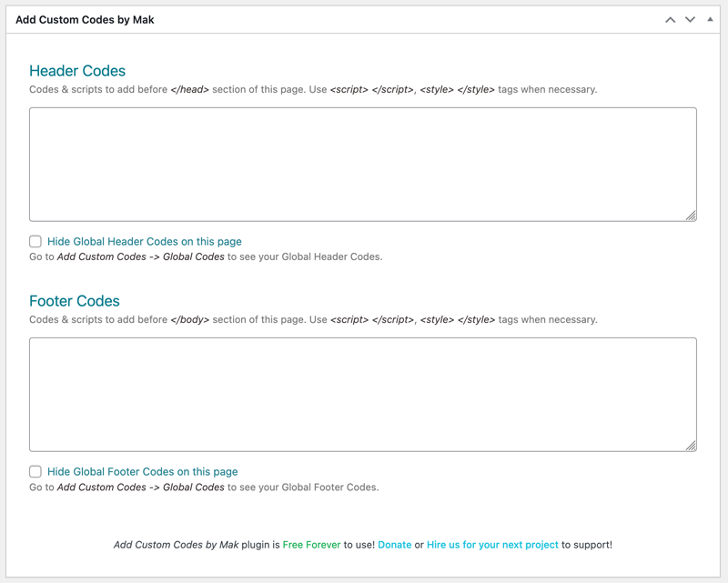The height and width of the screenshot is (583, 728).
Task: Click the green Free Forever text
Action: click(313, 545)
